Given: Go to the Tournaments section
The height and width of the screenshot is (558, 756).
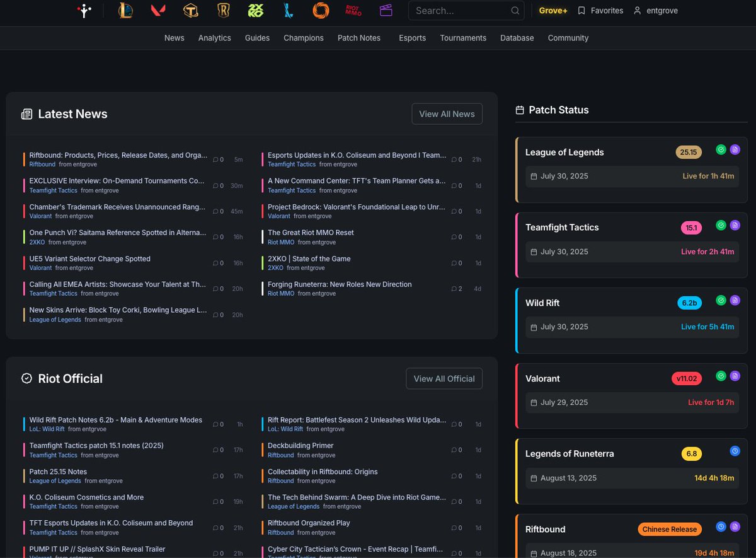Looking at the screenshot, I should tap(463, 38).
